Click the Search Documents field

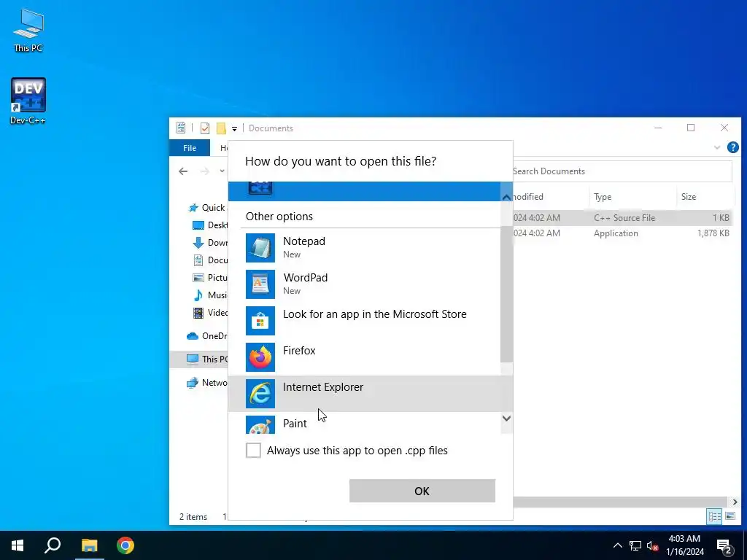622,171
